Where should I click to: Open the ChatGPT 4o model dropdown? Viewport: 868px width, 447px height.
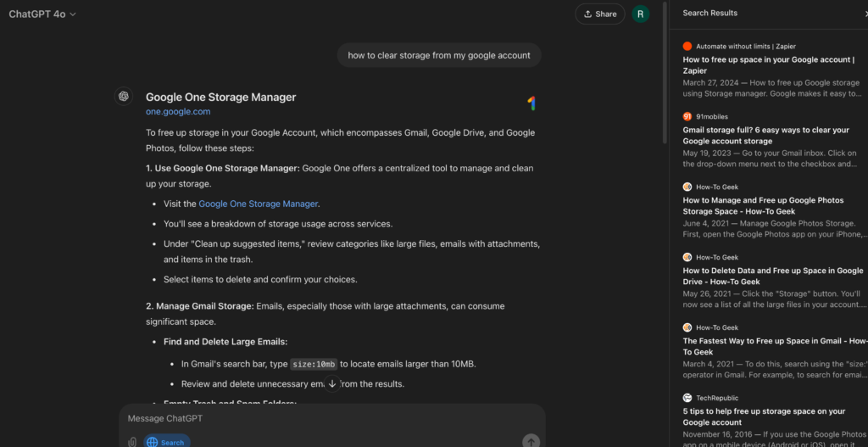click(x=42, y=14)
